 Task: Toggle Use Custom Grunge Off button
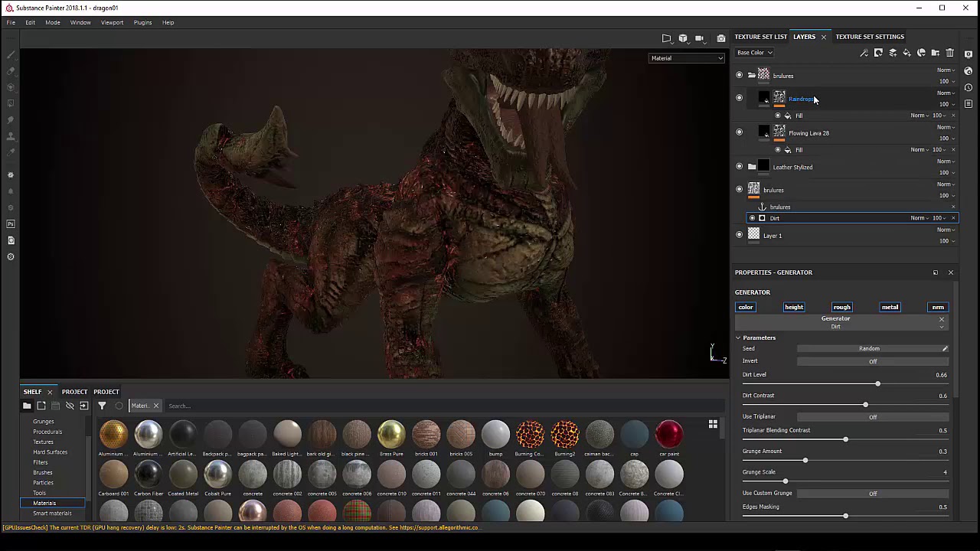(873, 494)
